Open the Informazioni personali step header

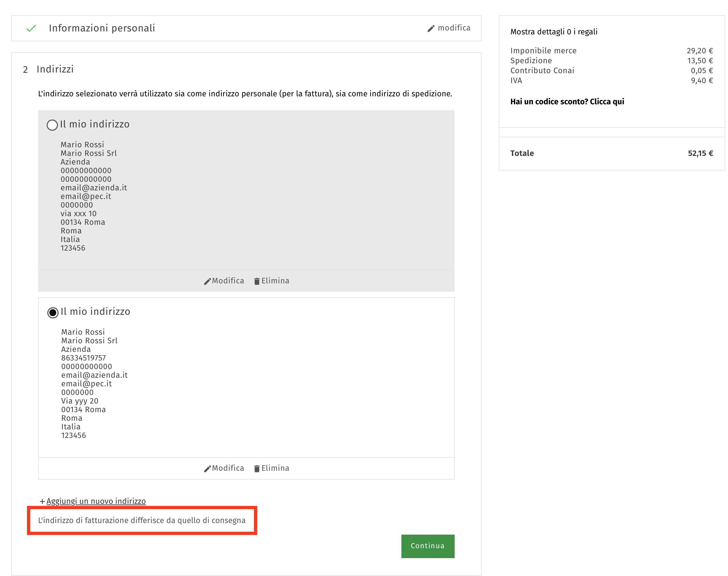102,28
